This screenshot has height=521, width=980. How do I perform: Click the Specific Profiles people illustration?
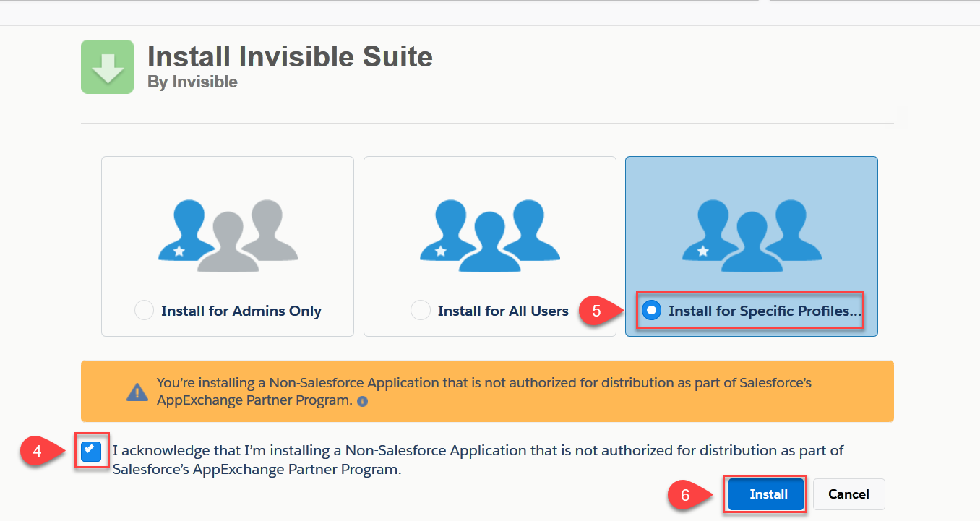click(752, 235)
